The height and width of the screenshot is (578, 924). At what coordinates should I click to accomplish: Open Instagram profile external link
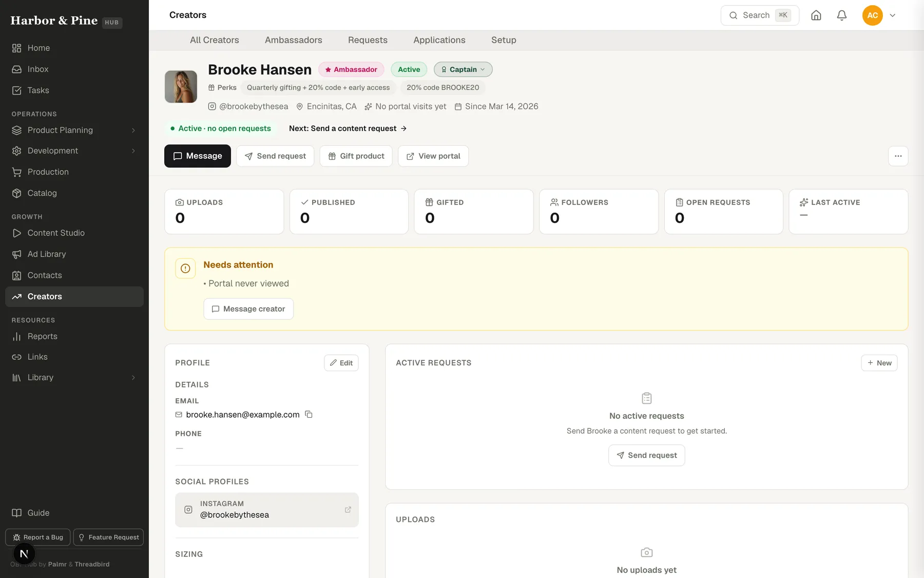pos(348,510)
